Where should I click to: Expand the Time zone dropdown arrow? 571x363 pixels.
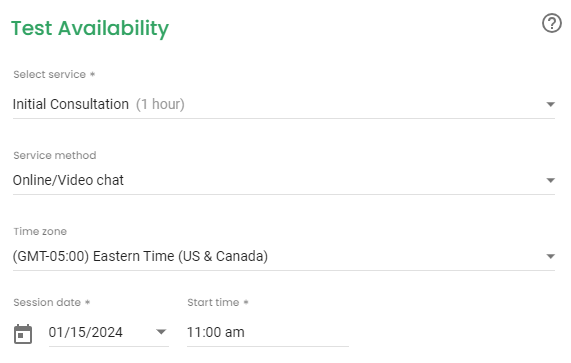click(551, 256)
